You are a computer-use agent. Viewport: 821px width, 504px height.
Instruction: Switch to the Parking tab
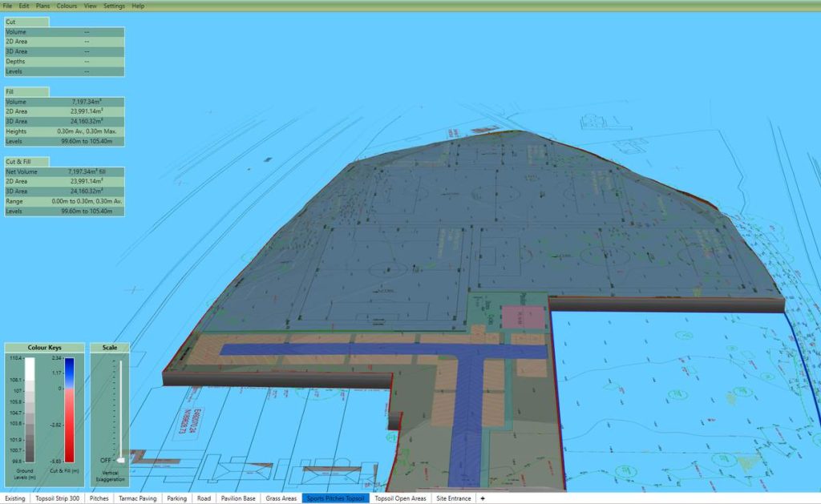[177, 498]
